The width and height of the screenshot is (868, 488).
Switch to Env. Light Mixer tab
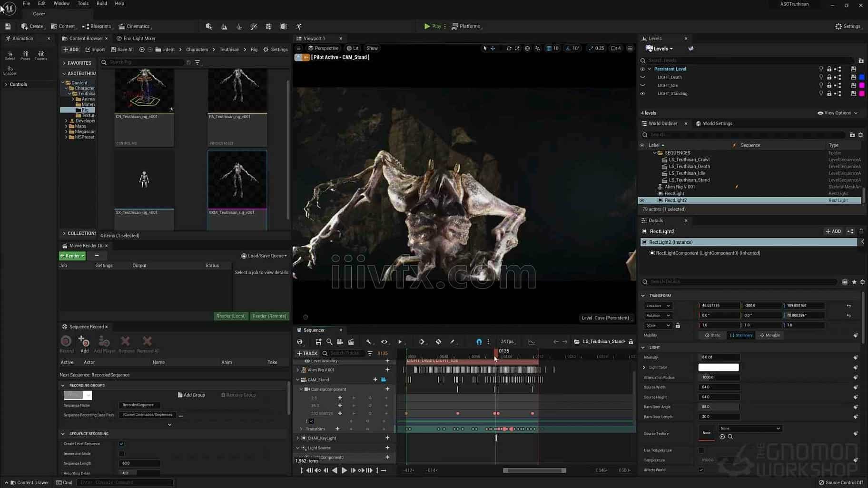(x=136, y=39)
